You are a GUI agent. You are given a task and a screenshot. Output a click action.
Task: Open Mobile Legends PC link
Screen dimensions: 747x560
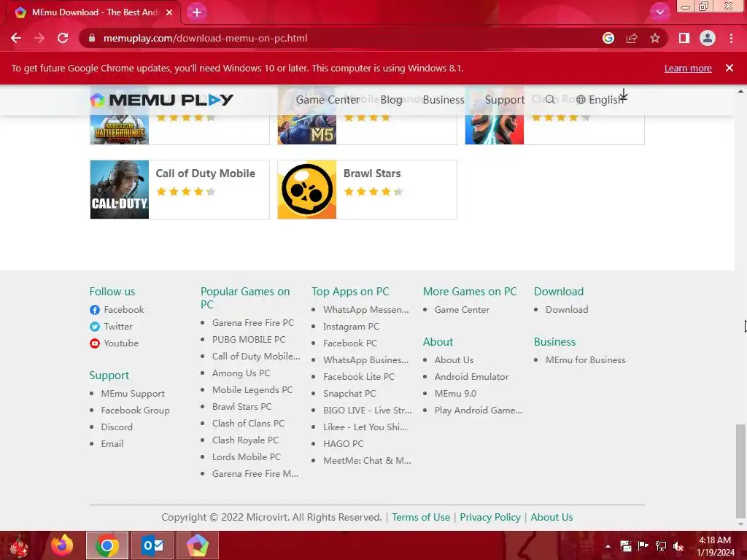(x=252, y=389)
